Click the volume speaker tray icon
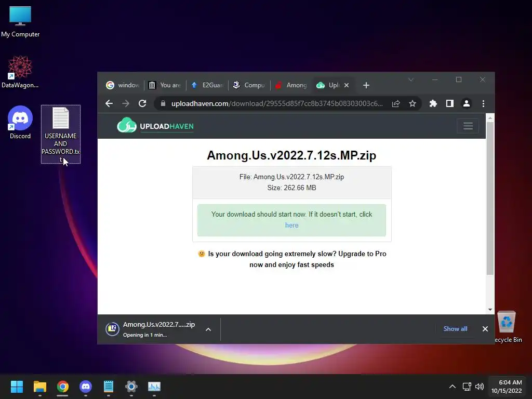532x399 pixels. pos(480,387)
